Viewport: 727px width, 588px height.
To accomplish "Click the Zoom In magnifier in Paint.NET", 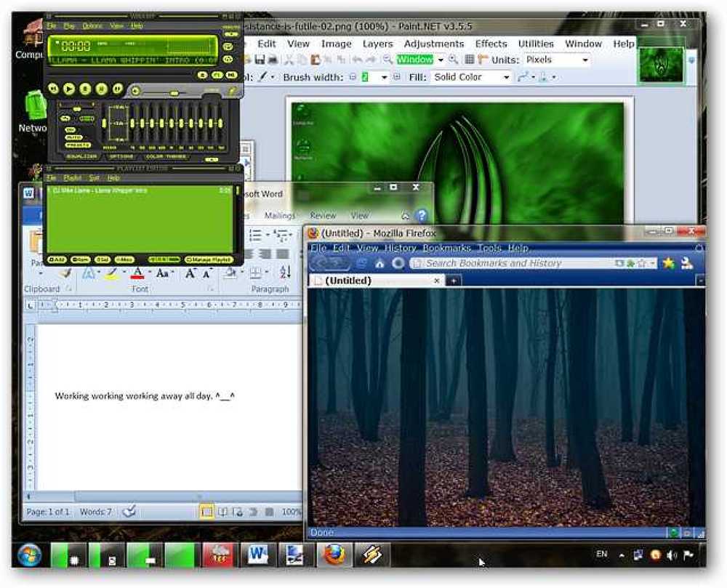I will pos(454,60).
